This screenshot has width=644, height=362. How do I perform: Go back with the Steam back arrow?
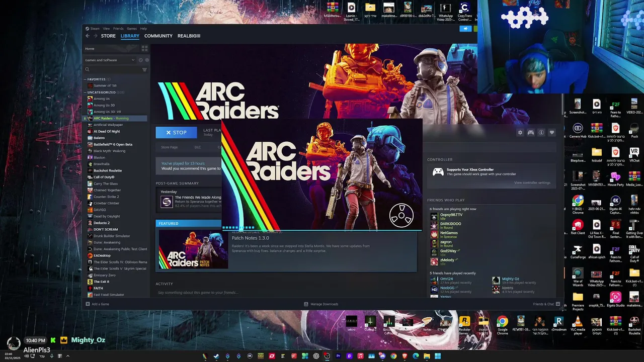coord(88,36)
